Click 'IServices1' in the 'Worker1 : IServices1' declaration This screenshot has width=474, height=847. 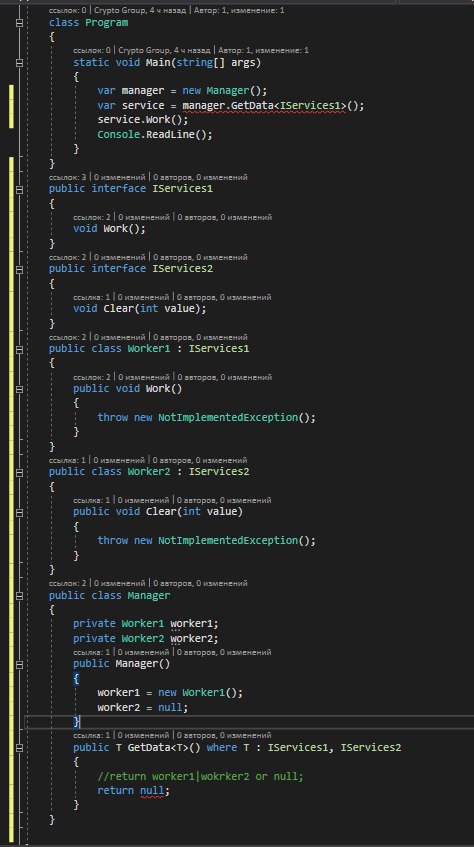pyautogui.click(x=219, y=349)
